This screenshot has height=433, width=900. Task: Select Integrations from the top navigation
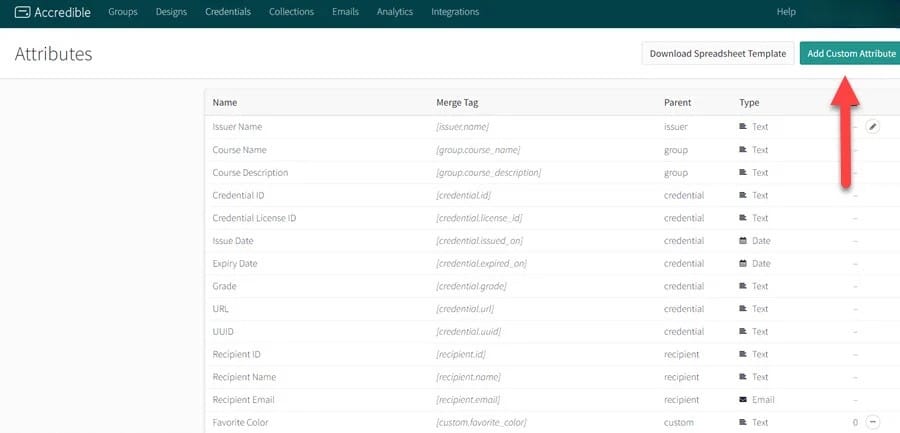point(454,12)
